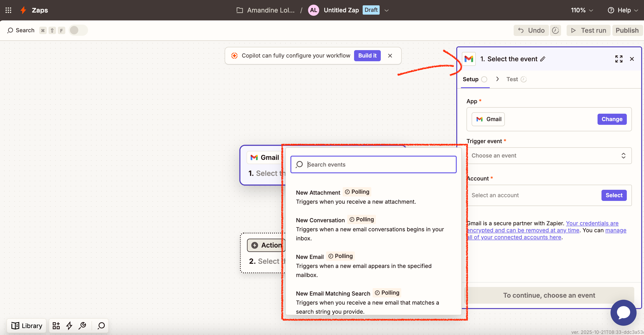Click the wrench tool icon in bottom toolbar
Screen dimensions: 644x335
[x=82, y=325]
